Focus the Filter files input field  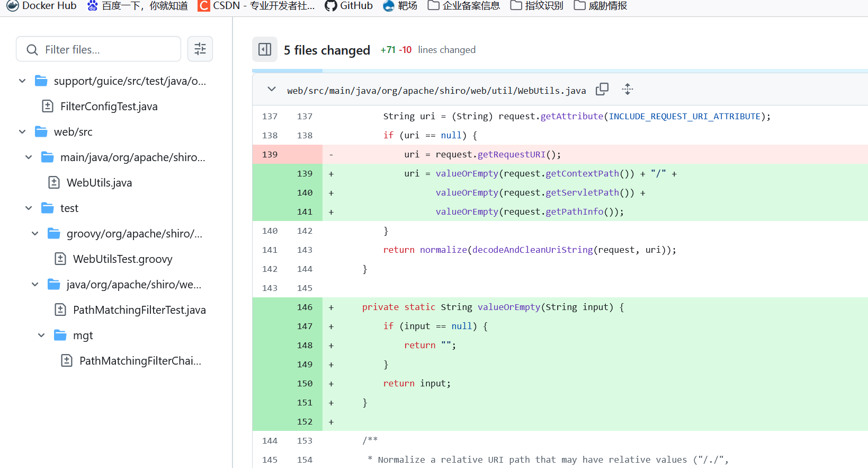coord(99,49)
